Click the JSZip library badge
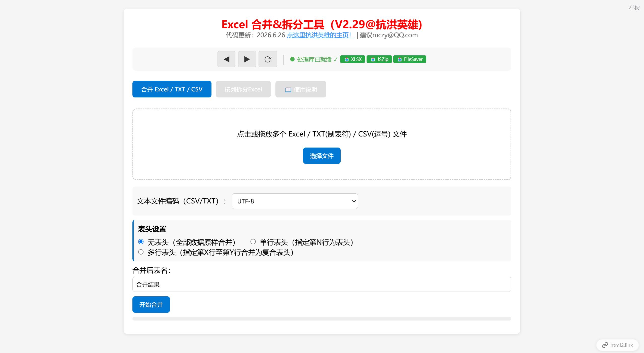Image resolution: width=644 pixels, height=353 pixels. (379, 59)
